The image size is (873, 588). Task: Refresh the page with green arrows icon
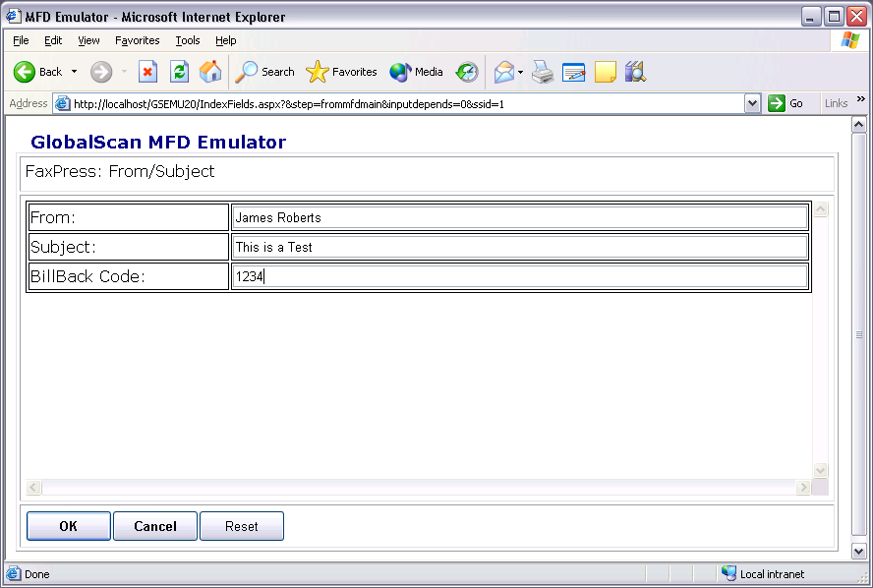[x=179, y=72]
